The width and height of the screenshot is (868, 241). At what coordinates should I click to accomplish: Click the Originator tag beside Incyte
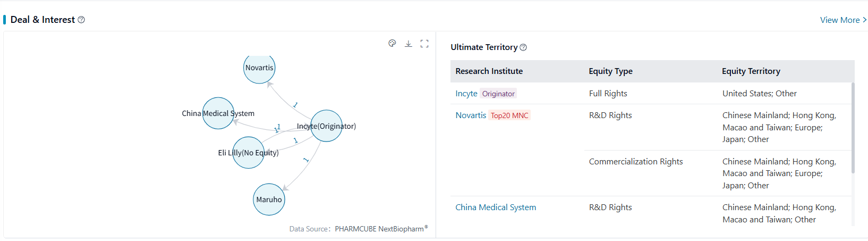pyautogui.click(x=498, y=94)
